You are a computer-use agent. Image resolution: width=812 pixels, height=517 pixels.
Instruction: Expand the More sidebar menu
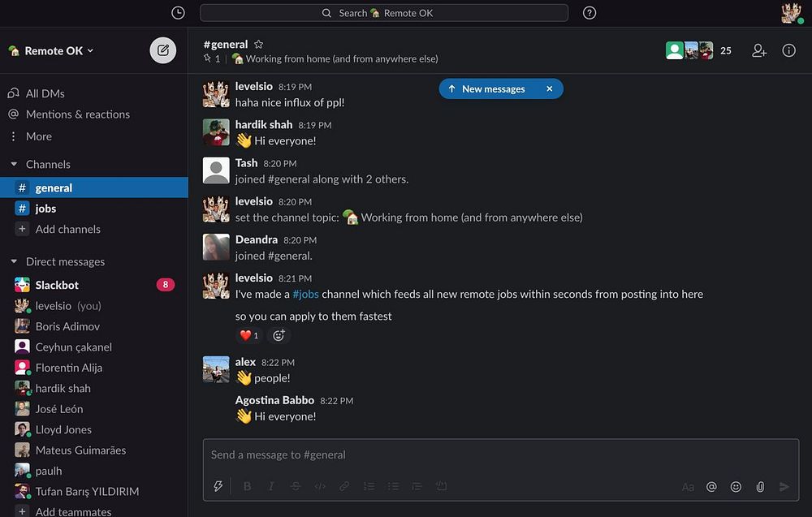pyautogui.click(x=39, y=136)
